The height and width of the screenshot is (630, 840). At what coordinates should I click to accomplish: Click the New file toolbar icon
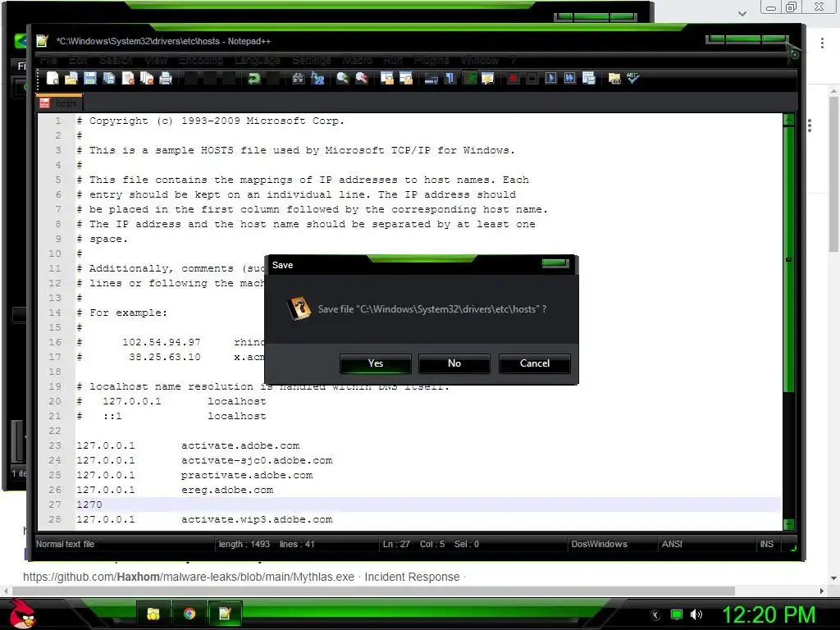[x=52, y=78]
